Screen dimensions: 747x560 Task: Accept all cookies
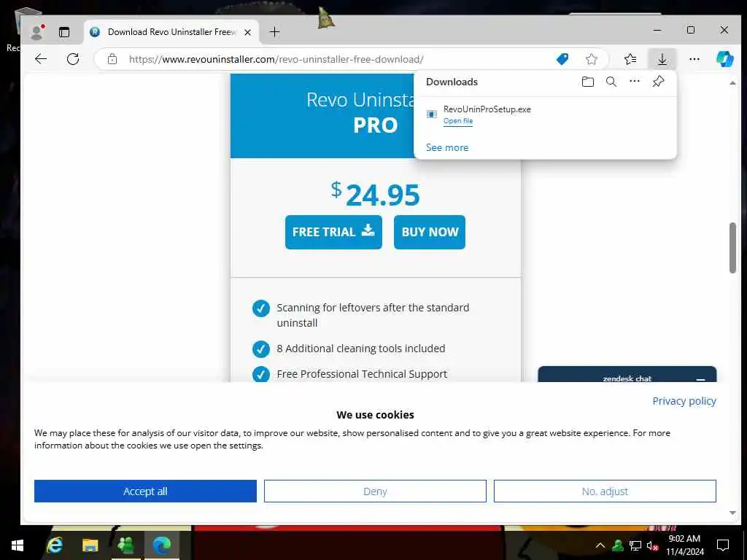[145, 491]
